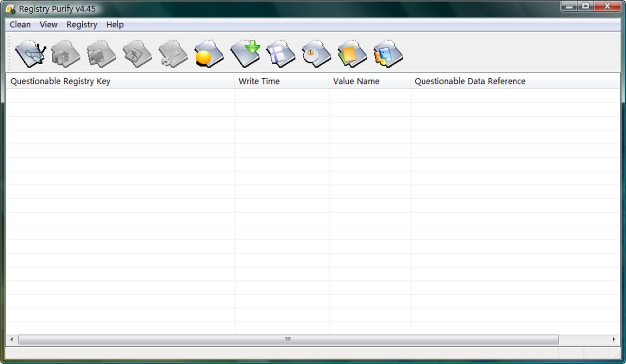Click the rightmost exit toolbar icon
626x364 pixels.
tap(387, 52)
